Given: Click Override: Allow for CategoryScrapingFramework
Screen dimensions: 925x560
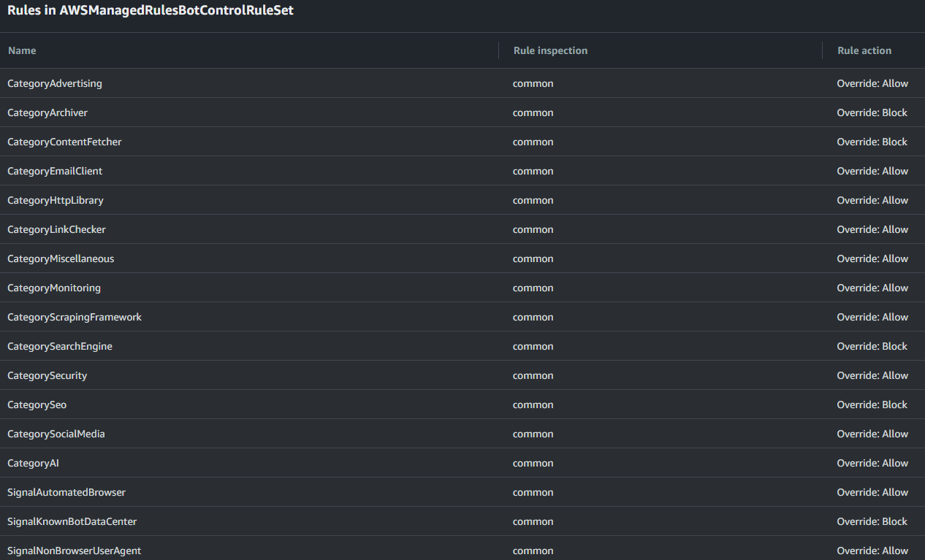Looking at the screenshot, I should (x=872, y=317).
